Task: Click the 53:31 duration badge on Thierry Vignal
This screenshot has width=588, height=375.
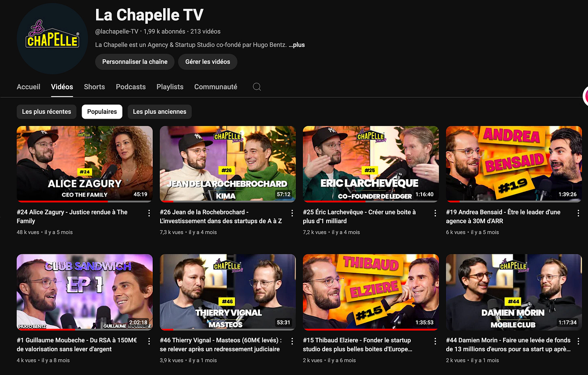Action: pyautogui.click(x=283, y=322)
